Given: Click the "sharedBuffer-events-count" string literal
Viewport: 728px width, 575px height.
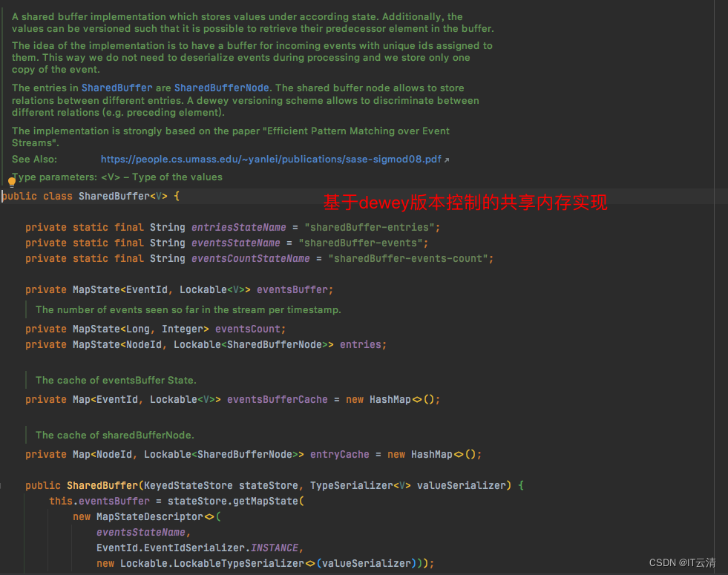Looking at the screenshot, I should [408, 258].
